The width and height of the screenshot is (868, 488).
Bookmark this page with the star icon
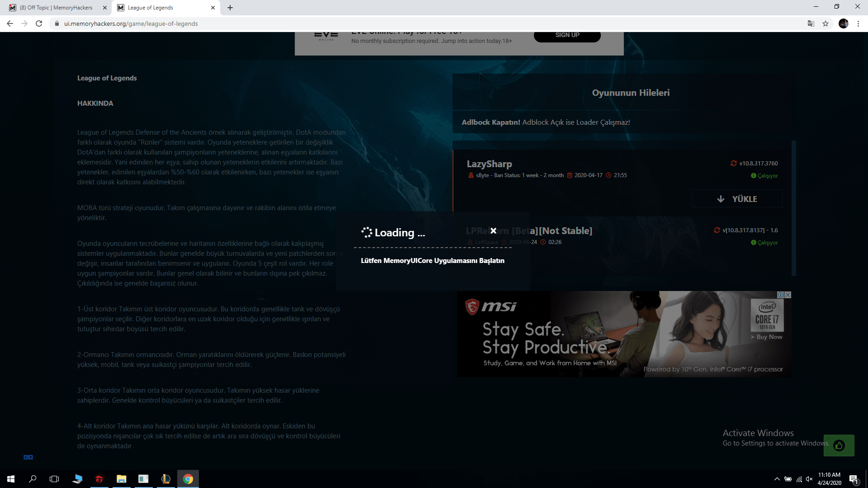point(826,23)
